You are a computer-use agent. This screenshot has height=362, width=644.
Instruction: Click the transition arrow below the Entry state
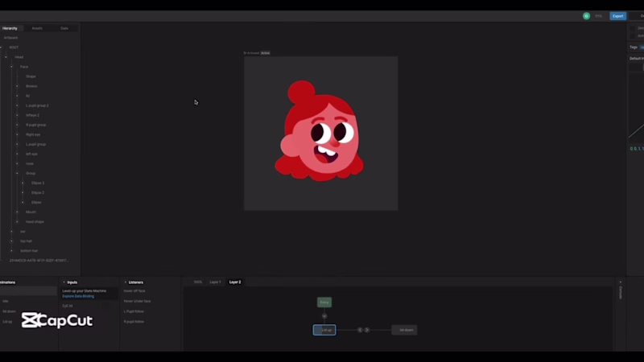click(x=324, y=316)
